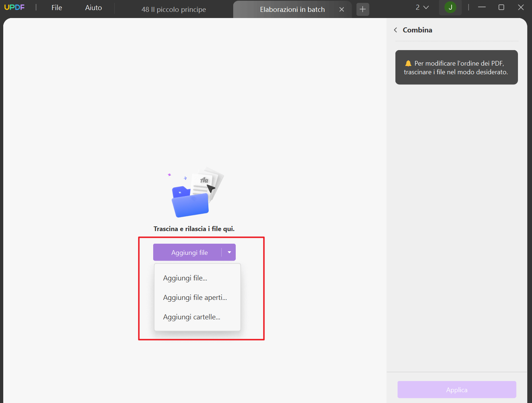This screenshot has width=532, height=403.
Task: Choose Aggiungi file... from the menu
Action: 197,278
